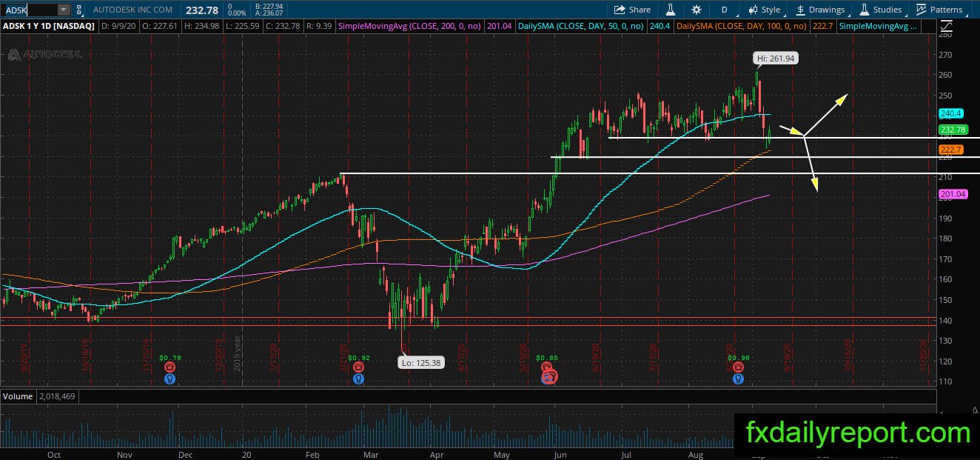Image resolution: width=980 pixels, height=460 pixels.
Task: Click the blue bulb icon under $0.92
Action: pos(358,379)
